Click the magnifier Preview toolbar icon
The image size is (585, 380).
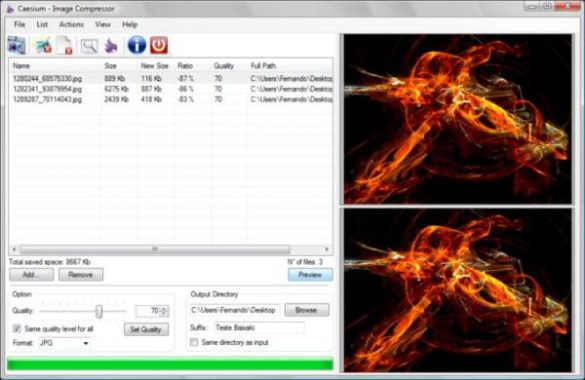pyautogui.click(x=89, y=46)
